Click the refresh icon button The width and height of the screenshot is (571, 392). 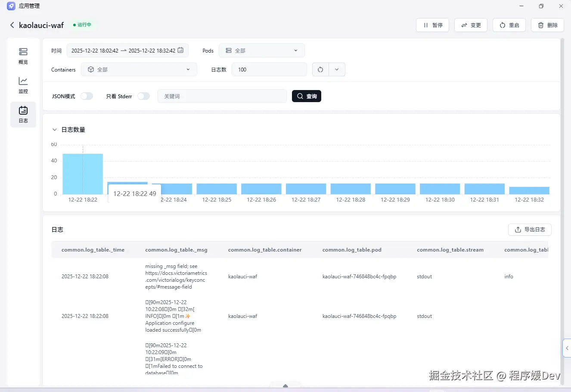coord(320,69)
